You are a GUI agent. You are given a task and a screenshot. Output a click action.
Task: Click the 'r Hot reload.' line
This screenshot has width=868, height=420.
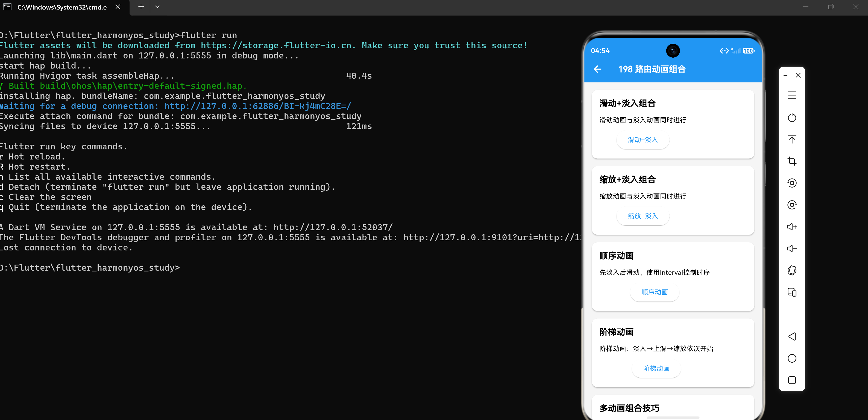[x=32, y=157]
